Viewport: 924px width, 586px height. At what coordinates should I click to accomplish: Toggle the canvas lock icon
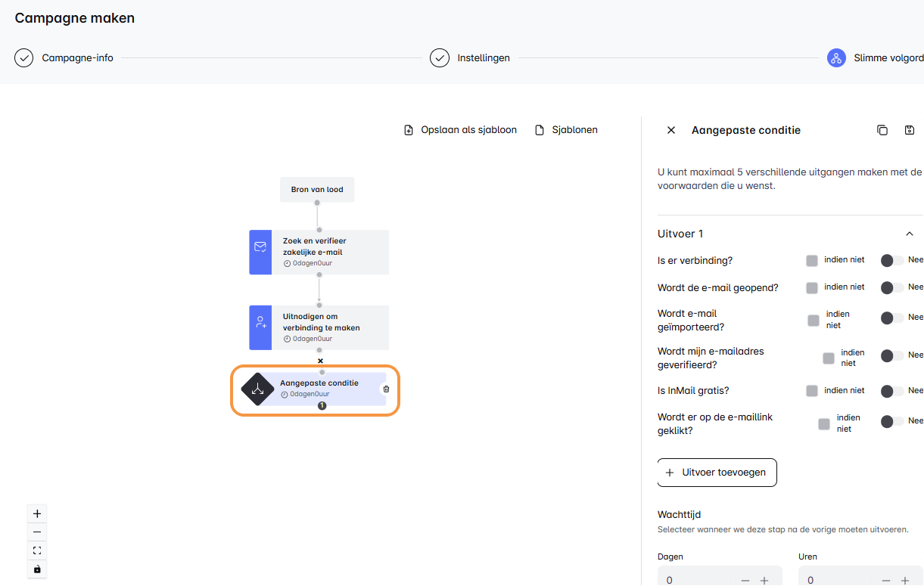click(x=37, y=569)
